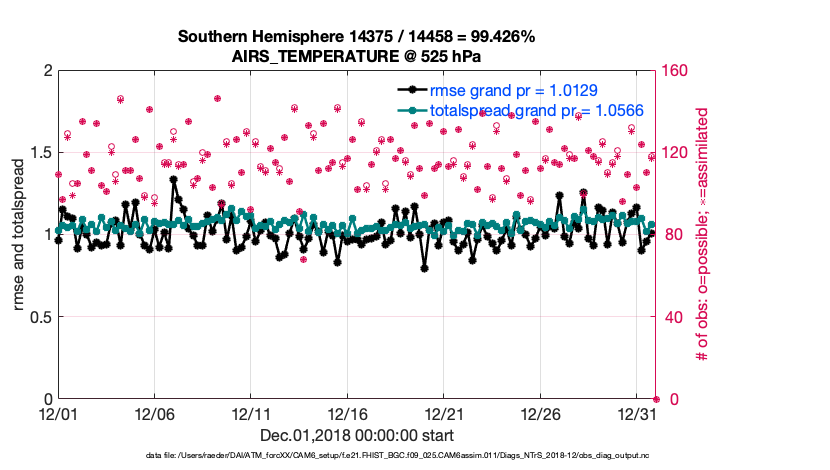Click the right y-axis tick label '40'
This screenshot has width=830, height=470.
pyautogui.click(x=673, y=317)
